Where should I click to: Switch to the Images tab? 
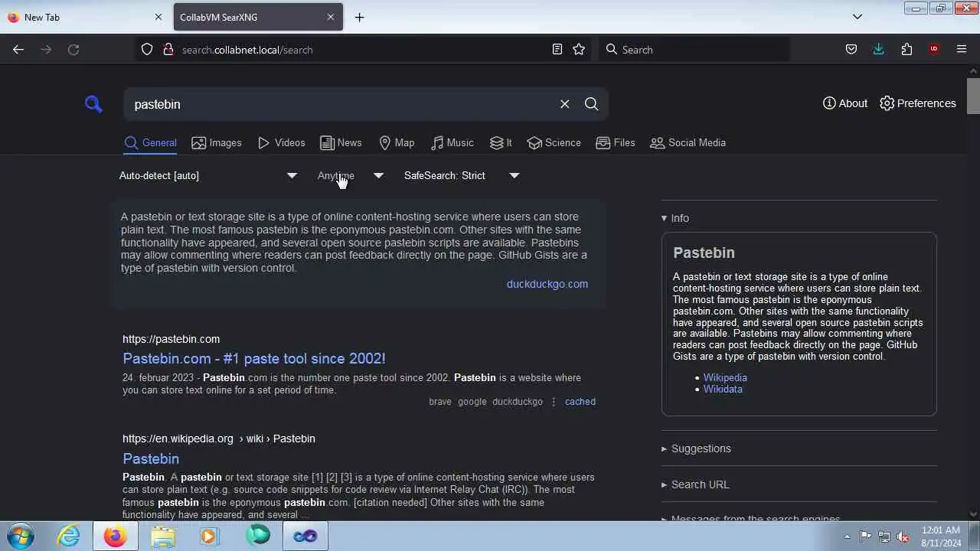click(217, 143)
